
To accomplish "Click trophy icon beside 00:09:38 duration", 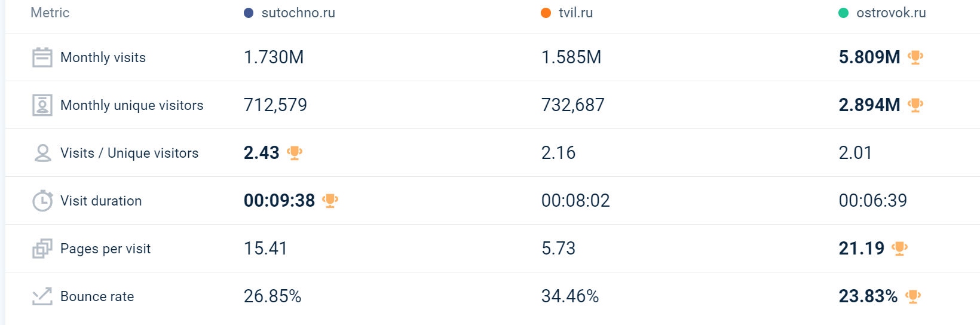I will click(330, 201).
